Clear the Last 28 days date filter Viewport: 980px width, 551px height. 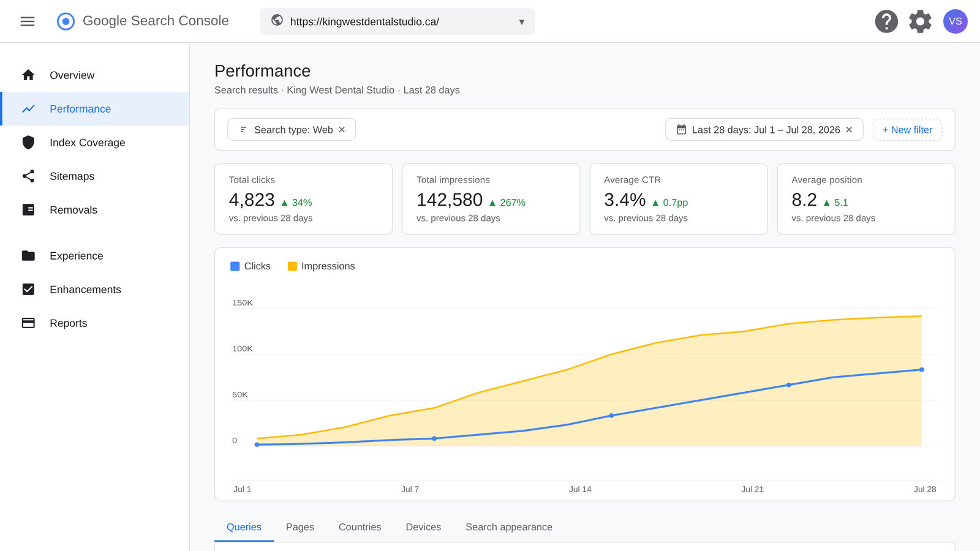tap(849, 130)
